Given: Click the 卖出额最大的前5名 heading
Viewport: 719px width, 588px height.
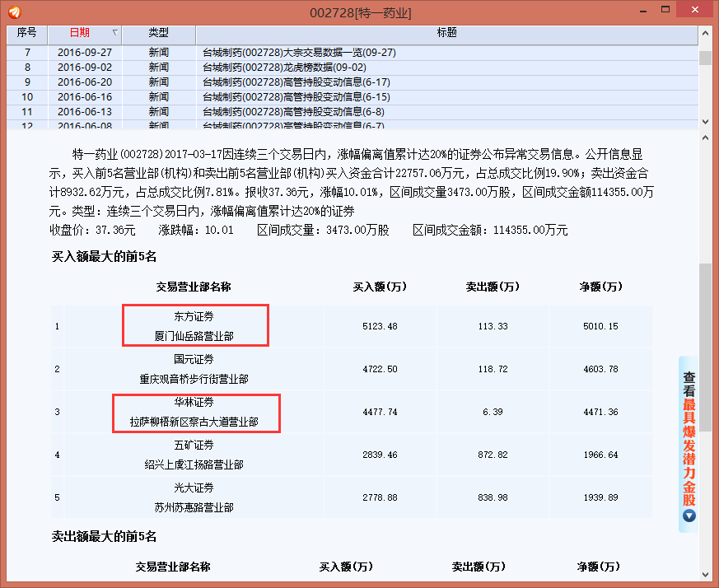Looking at the screenshot, I should (x=104, y=536).
